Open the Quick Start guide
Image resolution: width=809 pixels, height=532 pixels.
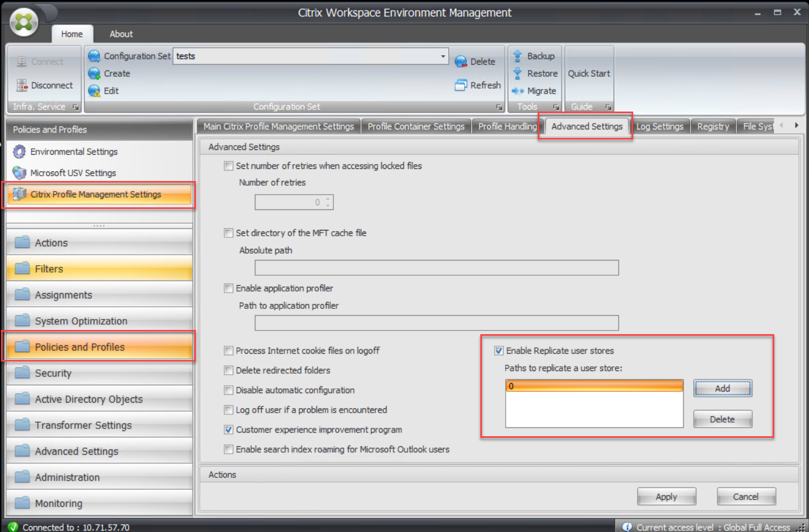(x=589, y=74)
